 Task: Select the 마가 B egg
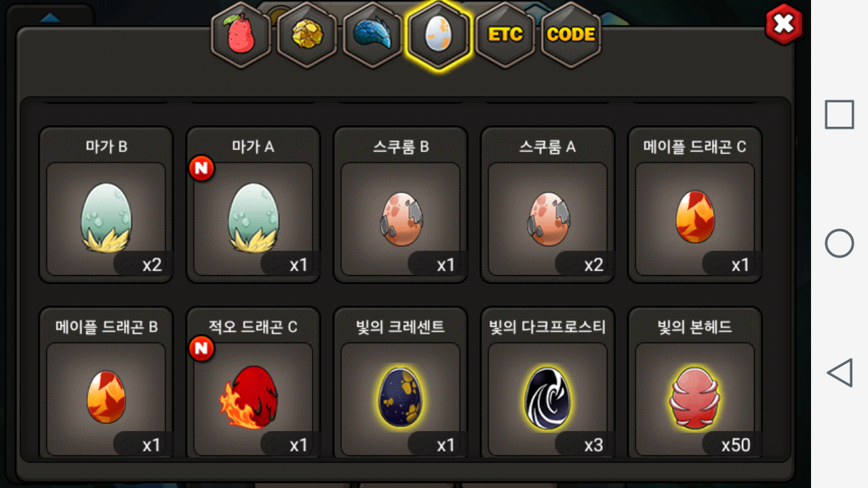point(106,205)
